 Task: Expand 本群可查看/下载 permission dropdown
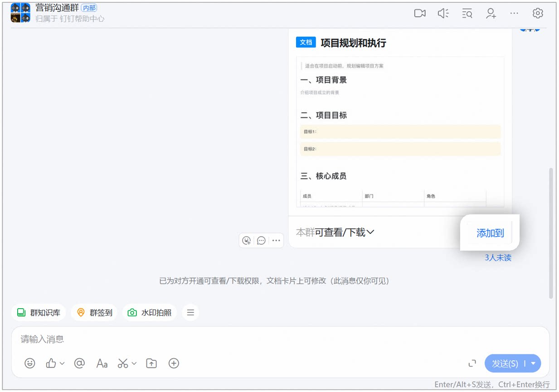[335, 232]
